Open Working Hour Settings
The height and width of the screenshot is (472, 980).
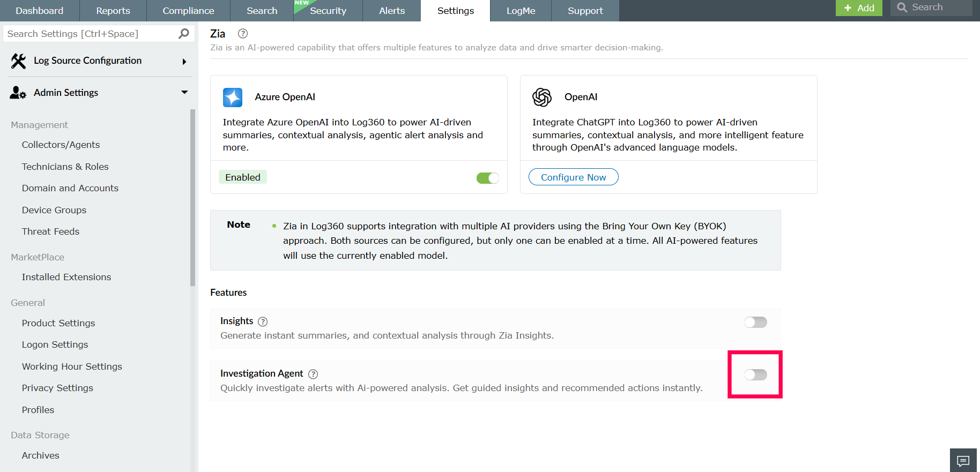[72, 366]
